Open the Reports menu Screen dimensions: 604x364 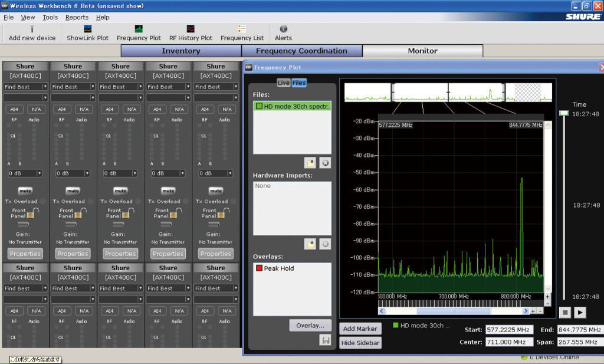click(77, 17)
